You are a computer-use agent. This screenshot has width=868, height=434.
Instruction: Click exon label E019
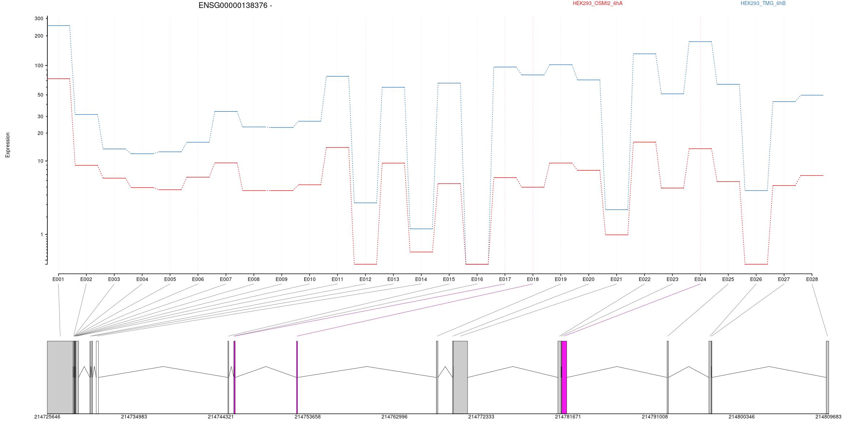pos(561,279)
